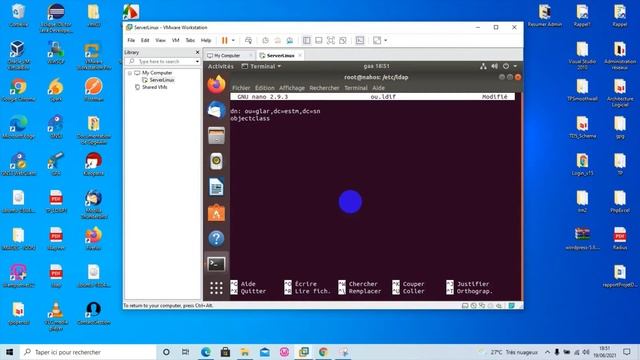Click the Unity mode toolbar icon
The height and width of the screenshot is (360, 640).
(x=343, y=40)
